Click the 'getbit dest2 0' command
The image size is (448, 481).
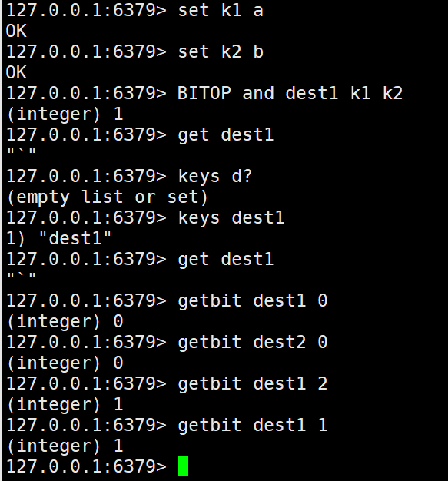[253, 342]
